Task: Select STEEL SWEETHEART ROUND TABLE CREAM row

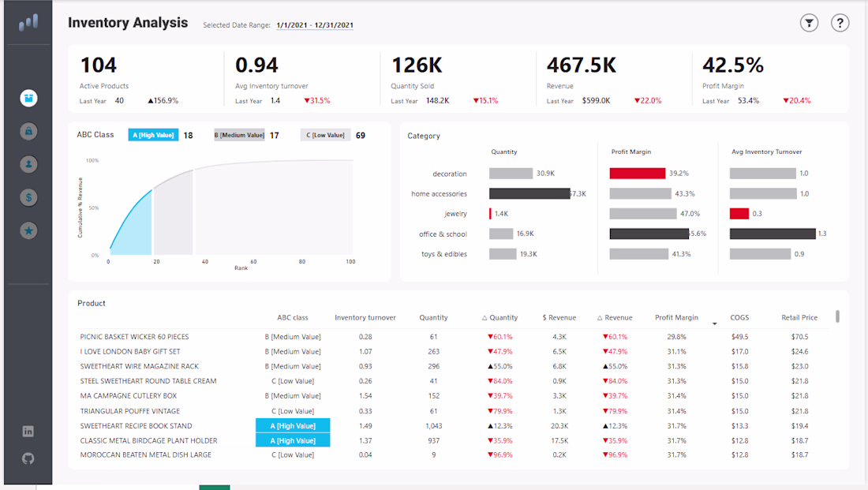Action: click(x=454, y=381)
